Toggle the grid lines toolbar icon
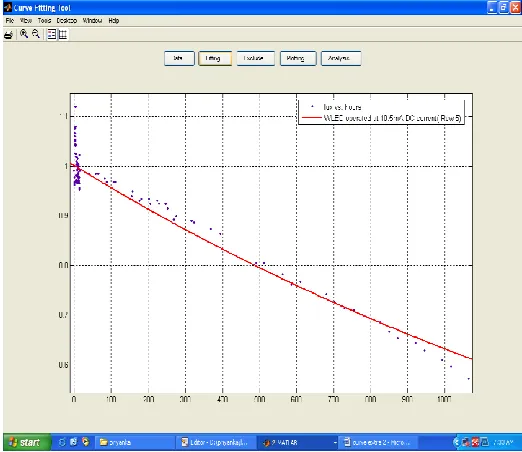 click(x=63, y=34)
